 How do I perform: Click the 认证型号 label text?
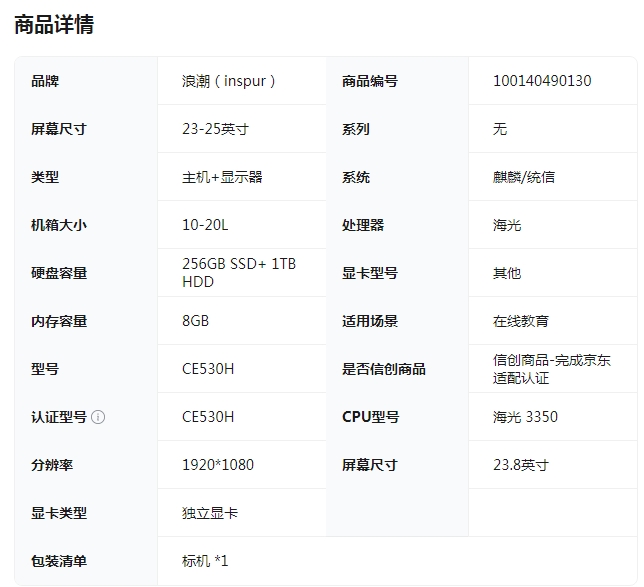pos(59,417)
